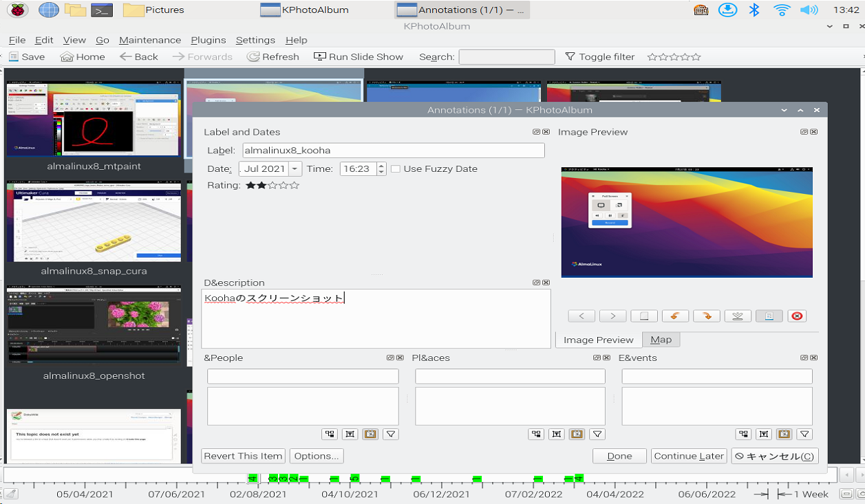Rotate preview image counterclockwise
865x504 pixels.
(x=675, y=316)
